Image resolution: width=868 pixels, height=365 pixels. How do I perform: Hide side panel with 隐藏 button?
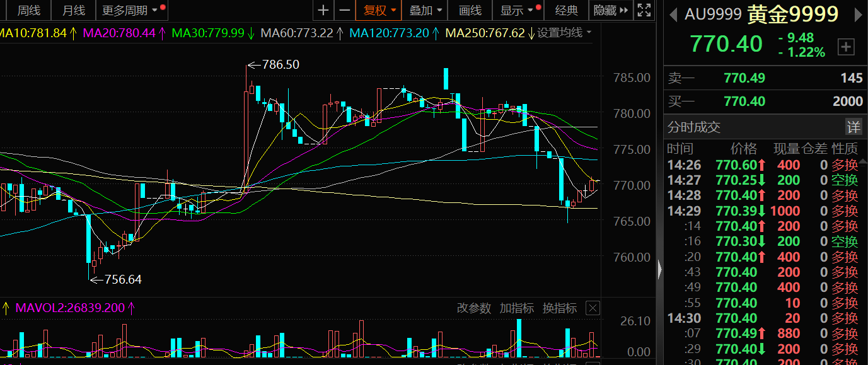point(611,10)
